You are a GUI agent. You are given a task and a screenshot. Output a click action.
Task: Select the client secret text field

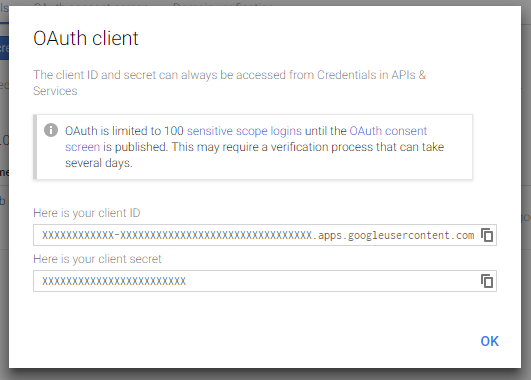click(265, 281)
